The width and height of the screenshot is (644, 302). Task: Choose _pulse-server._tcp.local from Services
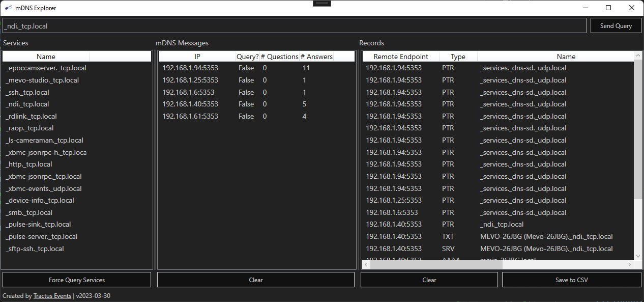(x=42, y=236)
